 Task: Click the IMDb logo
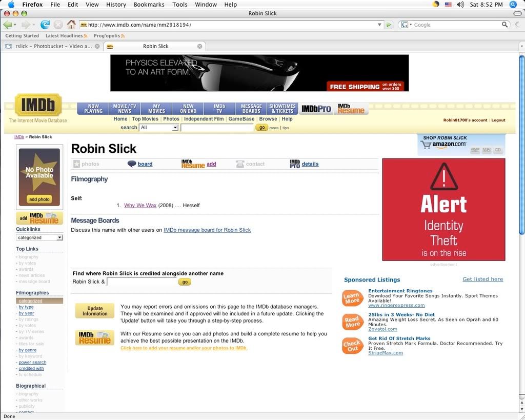[38, 105]
